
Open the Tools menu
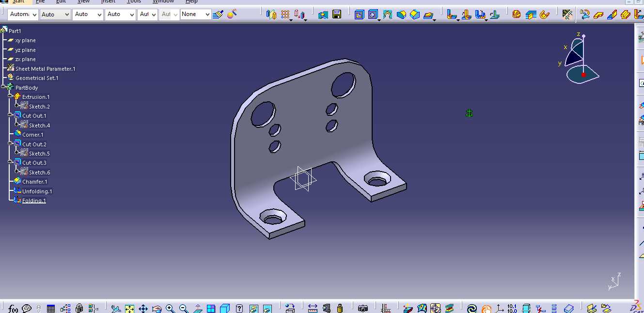[134, 1]
